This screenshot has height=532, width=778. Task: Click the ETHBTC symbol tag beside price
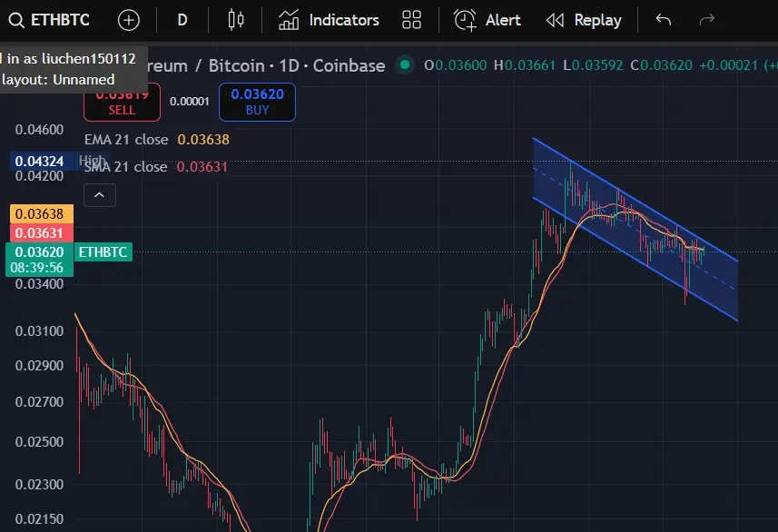tap(103, 251)
